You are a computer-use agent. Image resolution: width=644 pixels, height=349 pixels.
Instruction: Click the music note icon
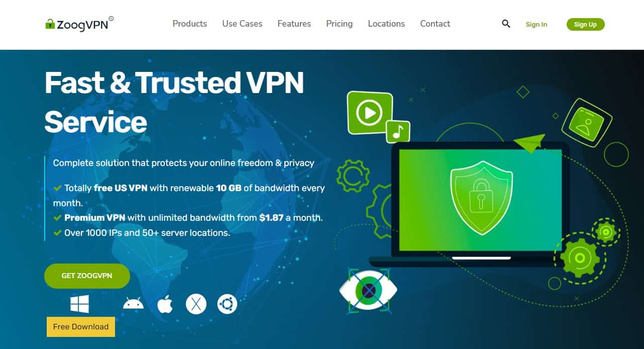click(x=398, y=132)
